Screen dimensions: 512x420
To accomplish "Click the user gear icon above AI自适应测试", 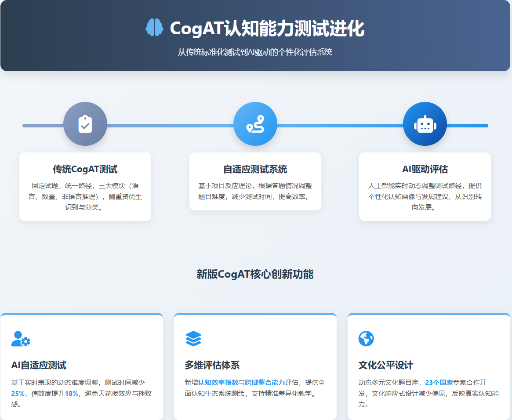I will (21, 339).
